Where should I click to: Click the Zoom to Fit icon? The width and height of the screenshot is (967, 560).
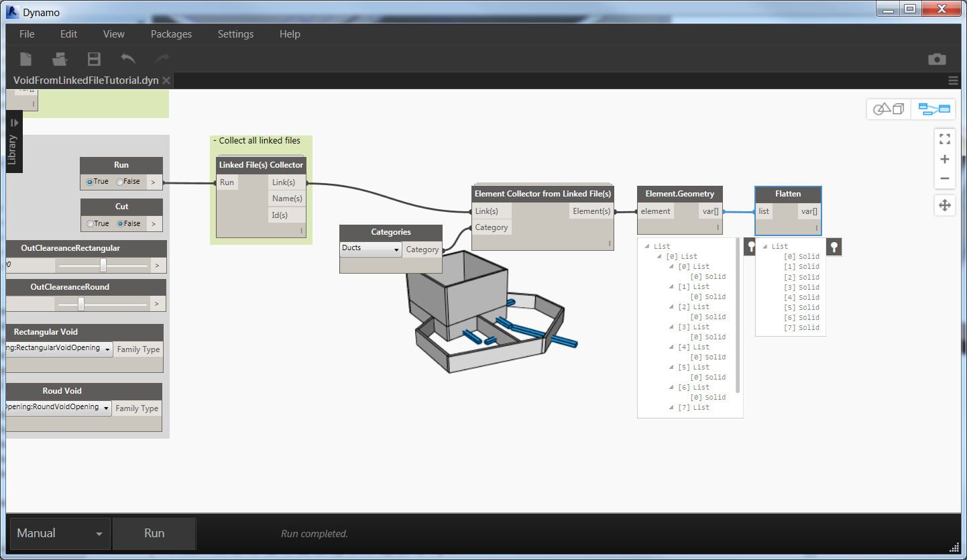click(945, 139)
